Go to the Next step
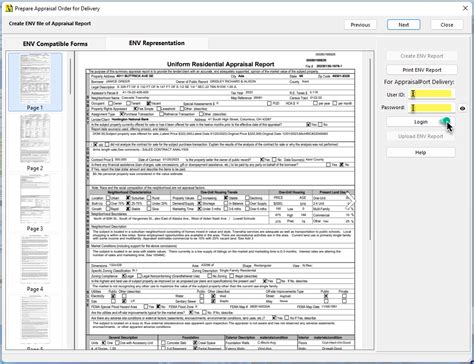 (x=403, y=25)
